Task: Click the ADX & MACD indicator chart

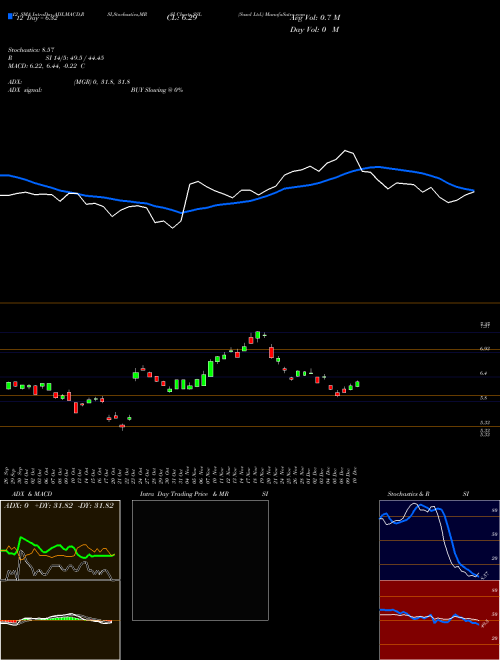Action: pos(60,580)
